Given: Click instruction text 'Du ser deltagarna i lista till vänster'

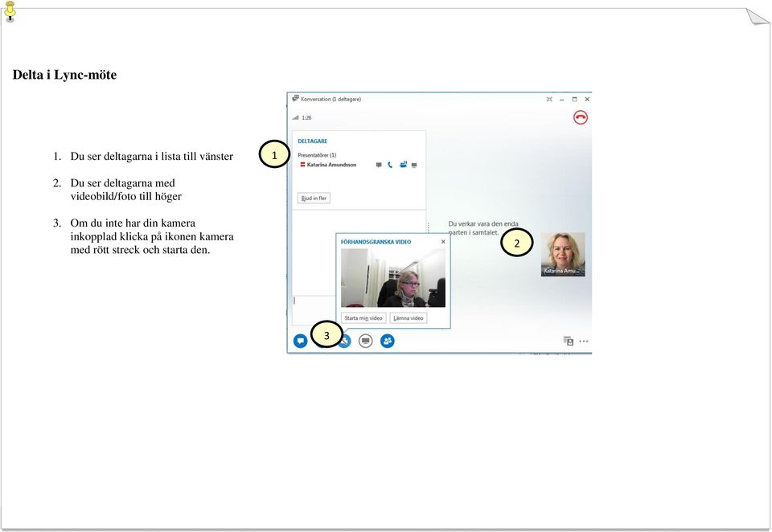Looking at the screenshot, I should [x=152, y=156].
